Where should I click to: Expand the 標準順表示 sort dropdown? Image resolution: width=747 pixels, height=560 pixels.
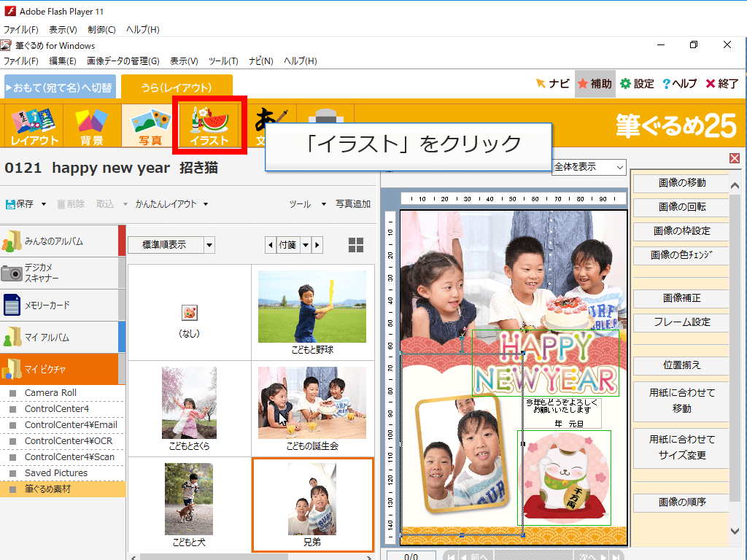pos(209,245)
